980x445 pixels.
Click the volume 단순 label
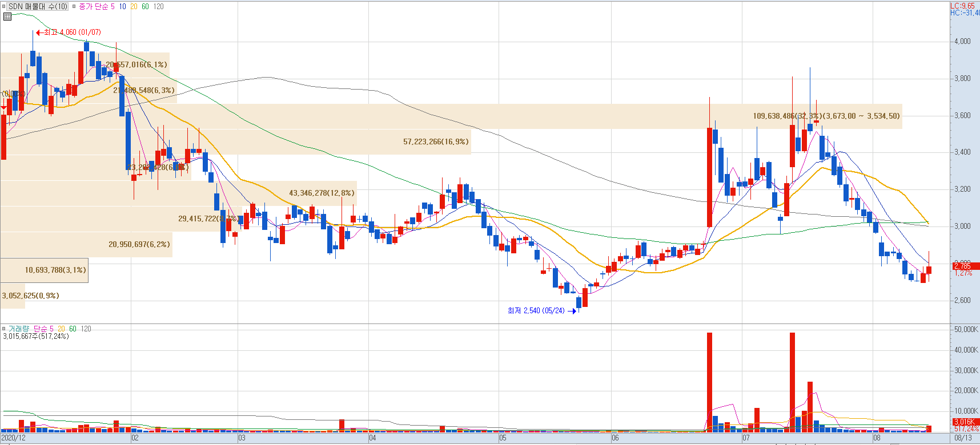click(x=40, y=329)
